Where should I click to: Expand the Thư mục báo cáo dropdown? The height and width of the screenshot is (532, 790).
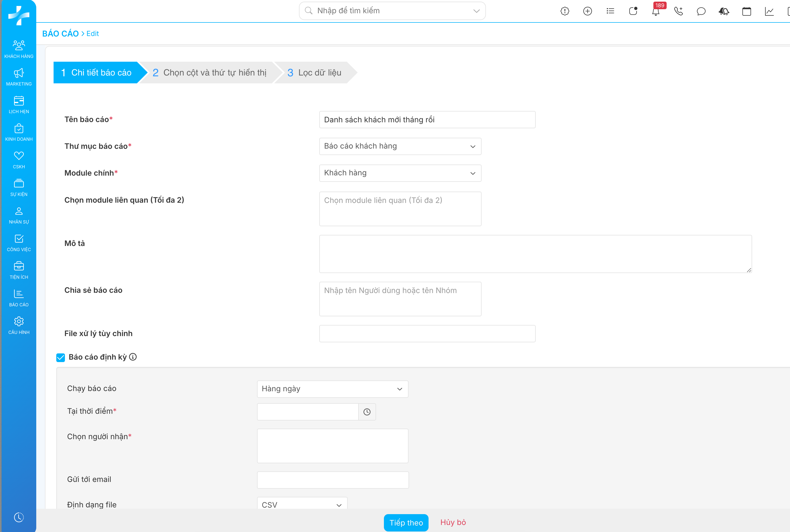[x=400, y=146]
